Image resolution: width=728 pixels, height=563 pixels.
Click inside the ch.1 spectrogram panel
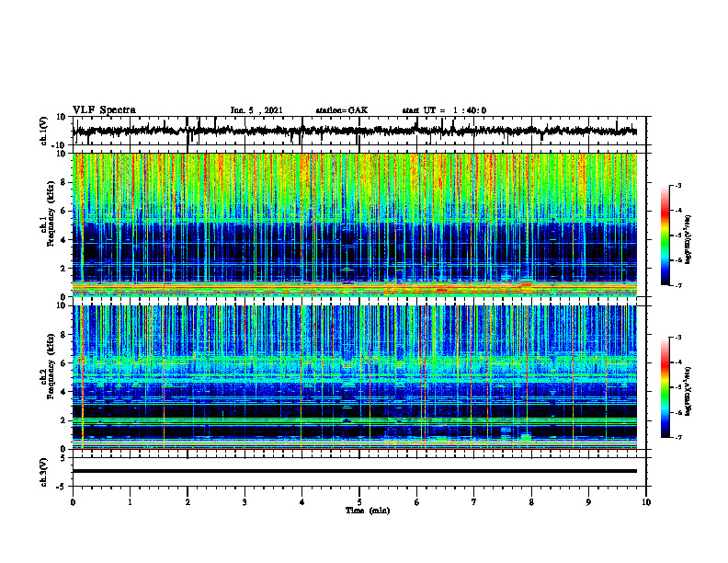[355, 224]
